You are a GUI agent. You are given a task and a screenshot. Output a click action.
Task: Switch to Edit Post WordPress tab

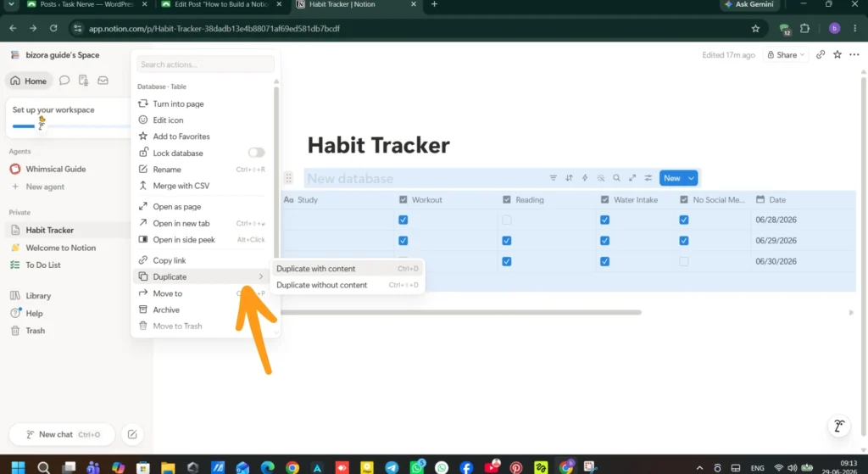pyautogui.click(x=221, y=4)
